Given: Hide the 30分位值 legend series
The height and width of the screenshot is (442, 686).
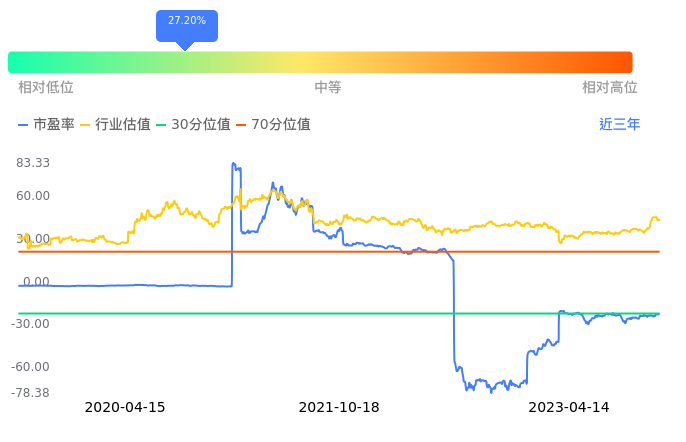Looking at the screenshot, I should (194, 125).
